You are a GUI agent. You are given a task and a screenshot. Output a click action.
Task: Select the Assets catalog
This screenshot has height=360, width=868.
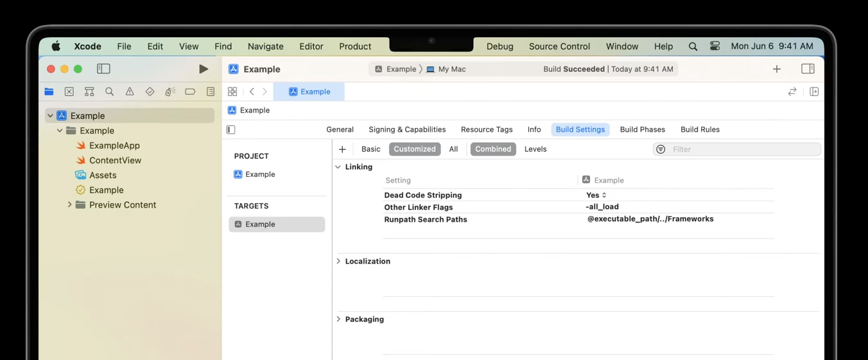point(96,175)
